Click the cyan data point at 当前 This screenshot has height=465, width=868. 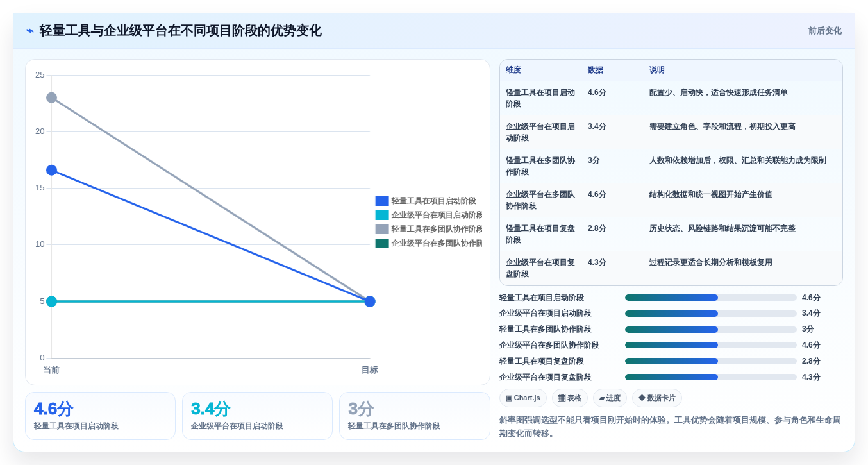[52, 301]
